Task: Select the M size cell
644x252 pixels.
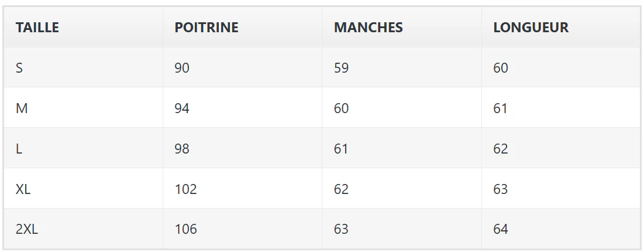Action: tap(84, 108)
